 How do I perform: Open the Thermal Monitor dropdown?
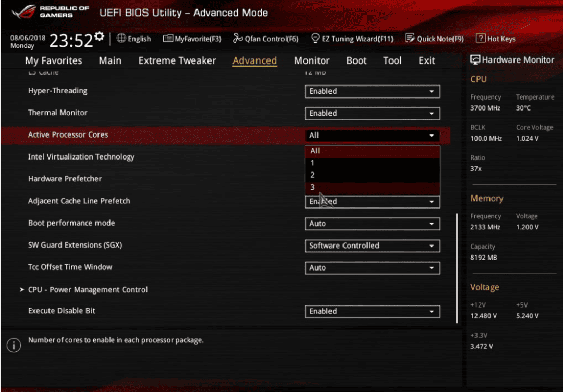(372, 114)
